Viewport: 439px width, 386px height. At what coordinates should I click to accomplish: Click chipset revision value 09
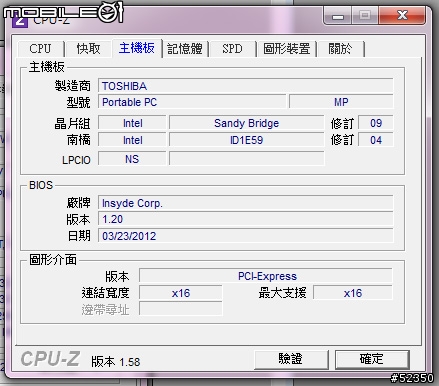[x=376, y=123]
